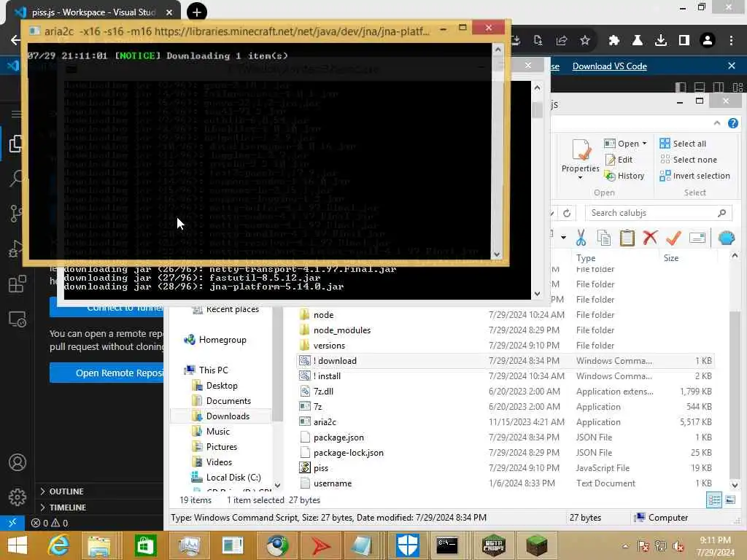Viewport: 747px width, 560px height.
Task: Click History in Explorer ribbon
Action: click(x=624, y=176)
